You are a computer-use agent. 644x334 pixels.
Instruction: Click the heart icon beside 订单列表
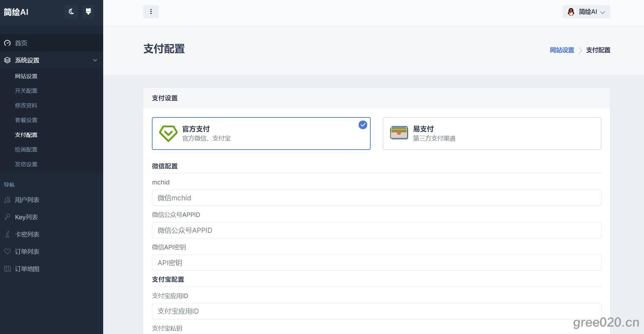pyautogui.click(x=7, y=251)
